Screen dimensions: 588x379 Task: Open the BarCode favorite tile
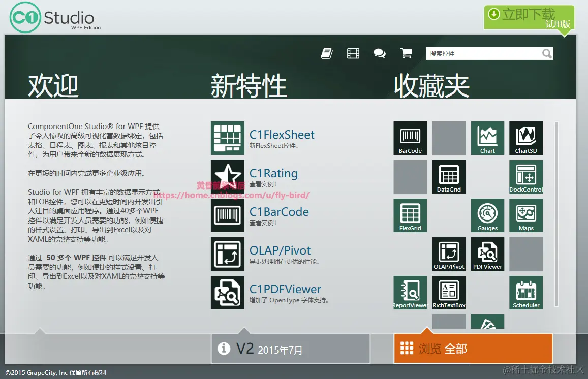click(x=410, y=138)
